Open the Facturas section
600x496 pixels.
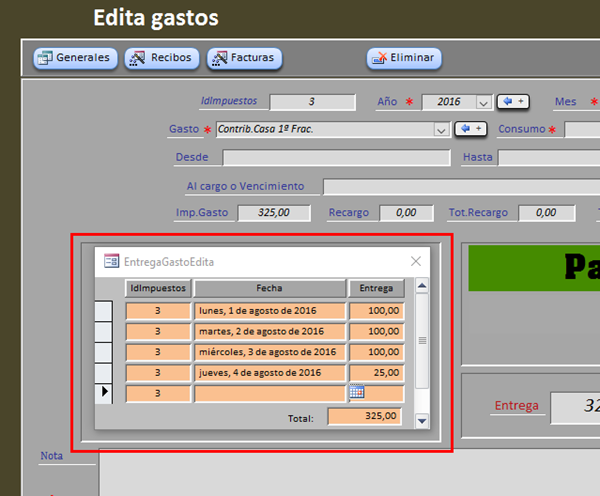[244, 58]
